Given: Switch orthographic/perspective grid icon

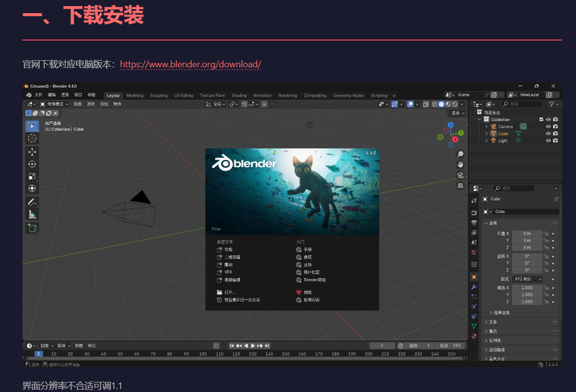Looking at the screenshot, I should (x=460, y=186).
